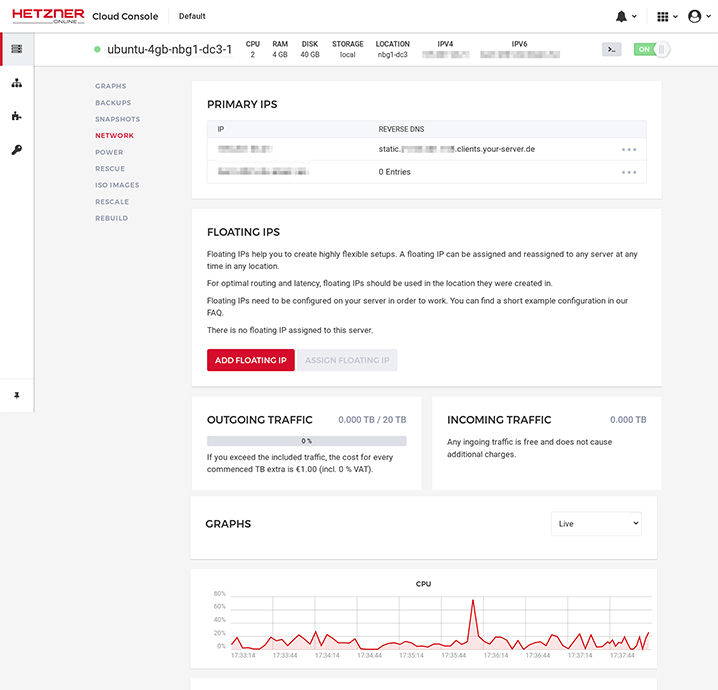Click the Add Floating IP button
This screenshot has height=690, width=718.
(x=250, y=360)
